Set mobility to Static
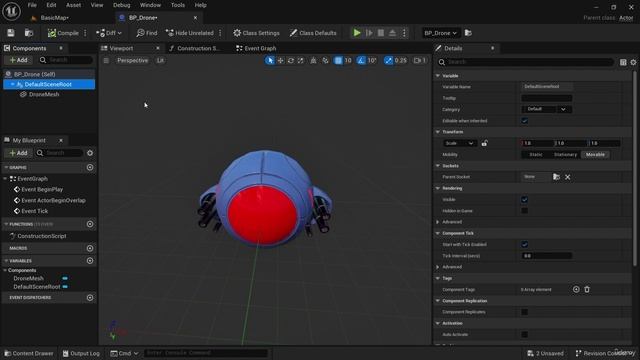 click(x=536, y=155)
